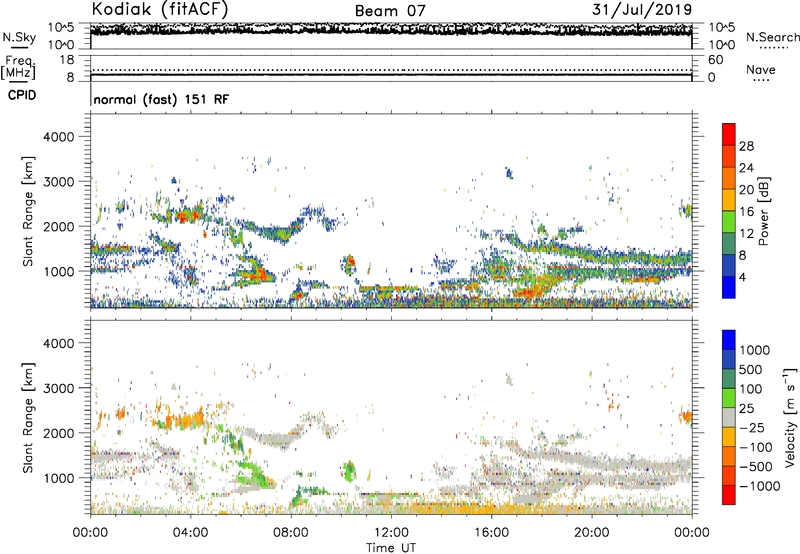Click the "16" value on Power colorbar

point(746,212)
